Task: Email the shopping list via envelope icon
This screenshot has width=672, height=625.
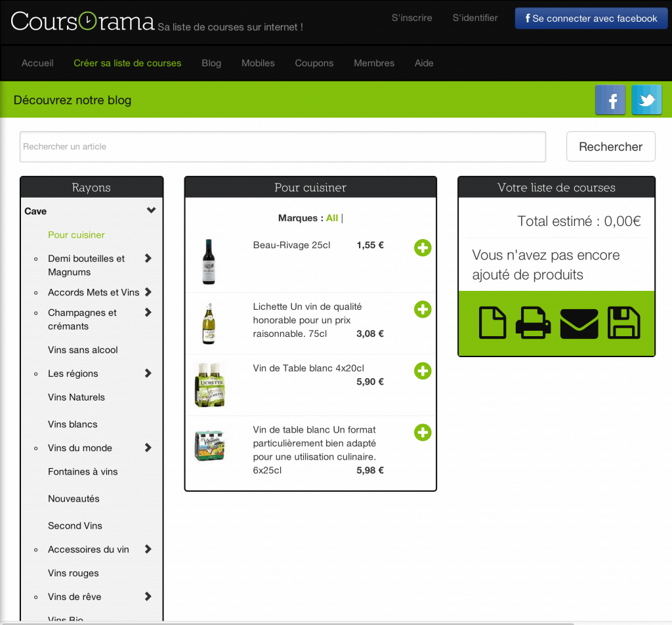Action: (x=579, y=324)
